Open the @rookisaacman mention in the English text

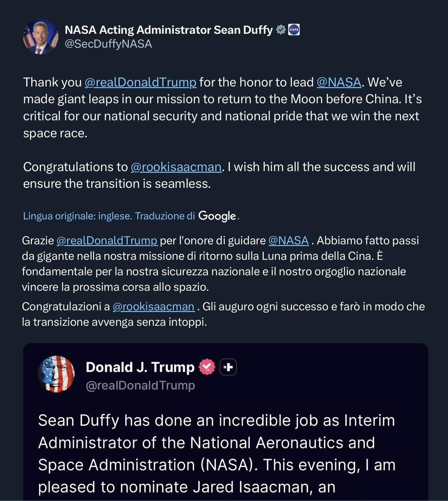[176, 167]
